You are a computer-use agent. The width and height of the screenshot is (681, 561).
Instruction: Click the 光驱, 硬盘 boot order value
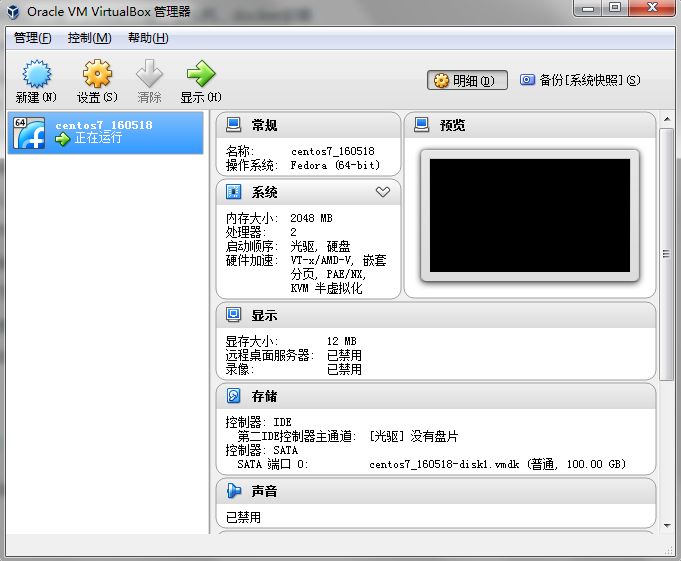(320, 246)
